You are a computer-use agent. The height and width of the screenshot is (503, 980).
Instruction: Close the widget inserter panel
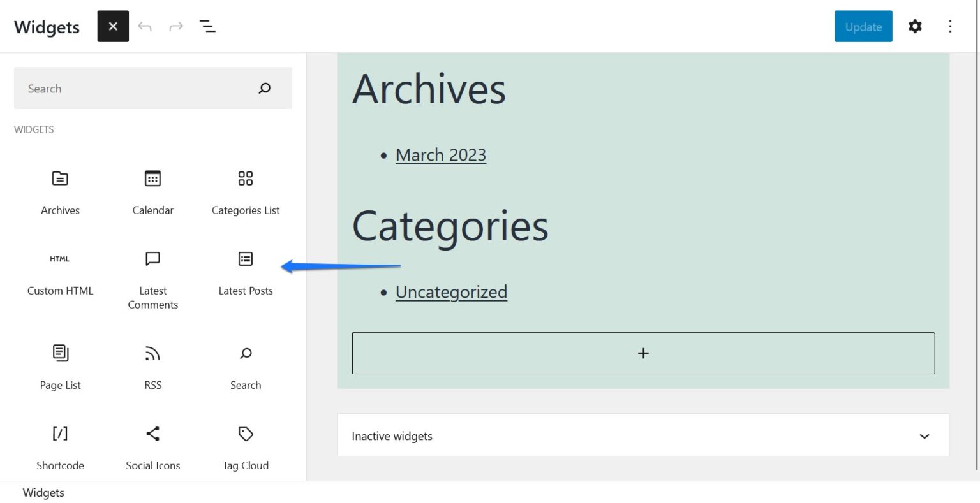click(x=113, y=26)
